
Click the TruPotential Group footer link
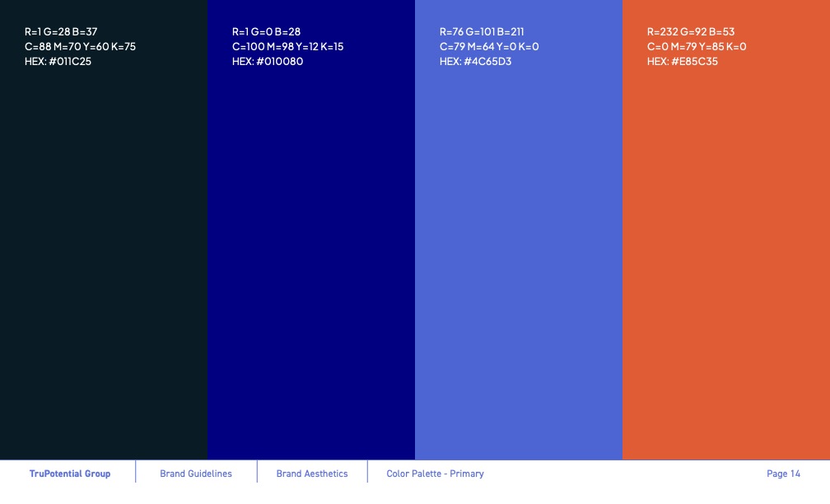(x=70, y=474)
